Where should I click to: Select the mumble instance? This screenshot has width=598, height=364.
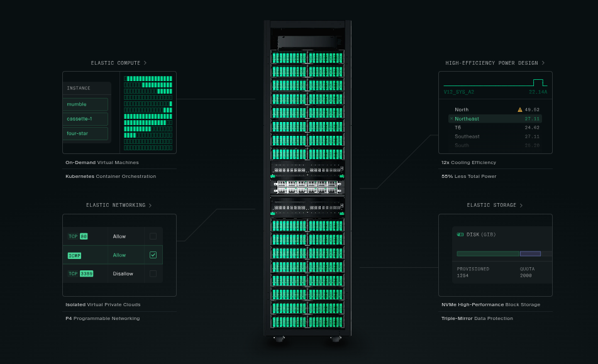tap(86, 104)
